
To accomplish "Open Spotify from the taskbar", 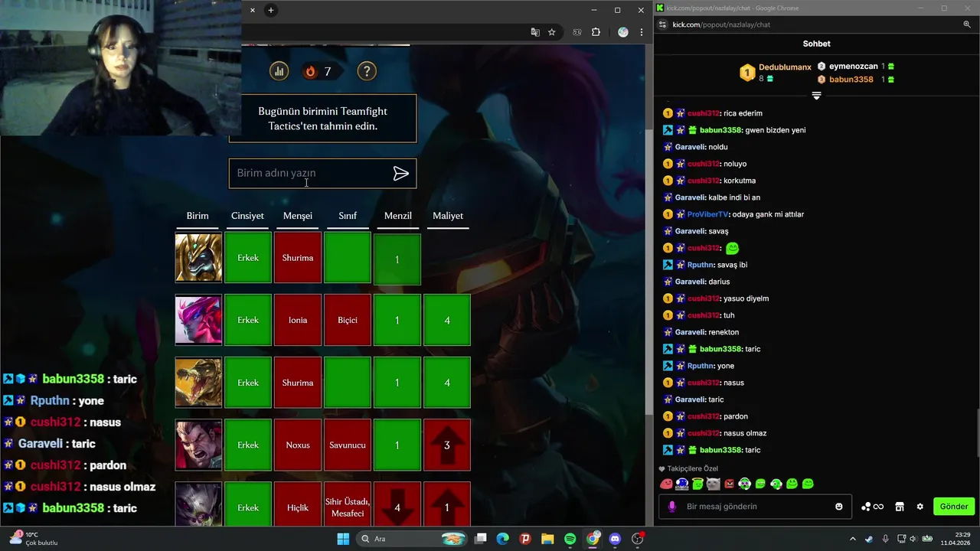I will click(570, 539).
